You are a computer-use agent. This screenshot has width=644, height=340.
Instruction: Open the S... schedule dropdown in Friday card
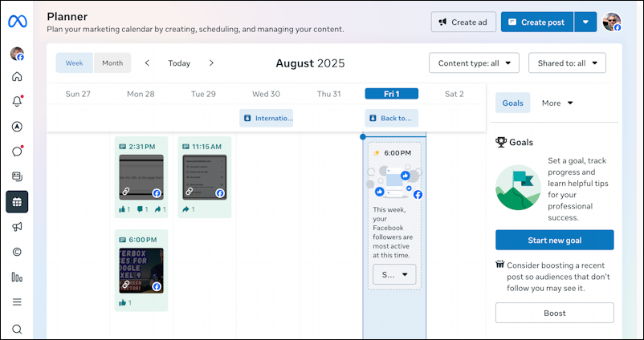point(394,274)
